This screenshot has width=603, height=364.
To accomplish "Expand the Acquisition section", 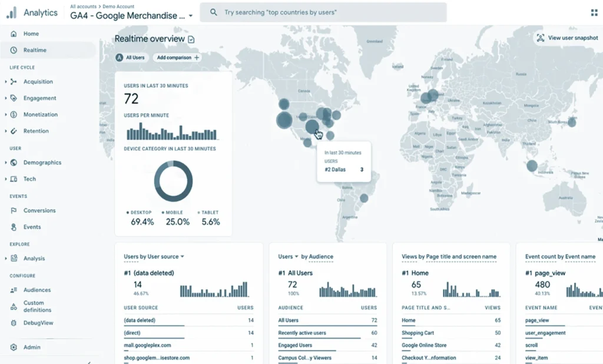I will tap(6, 82).
